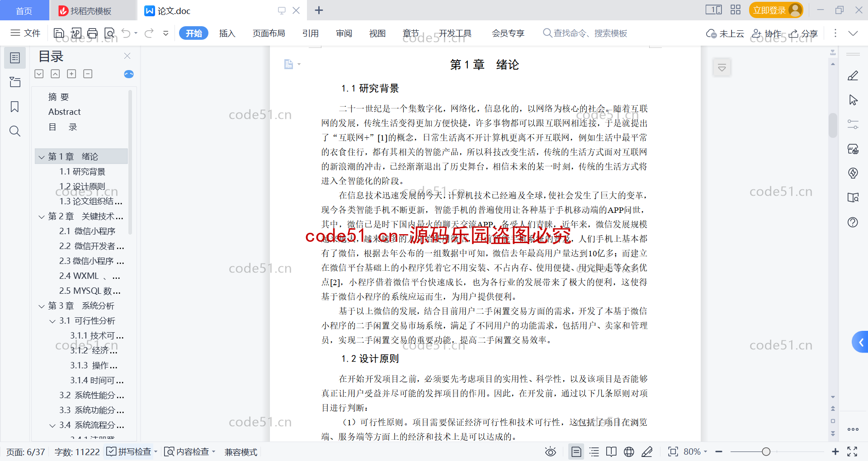
Task: Click the command search box
Action: pyautogui.click(x=585, y=33)
